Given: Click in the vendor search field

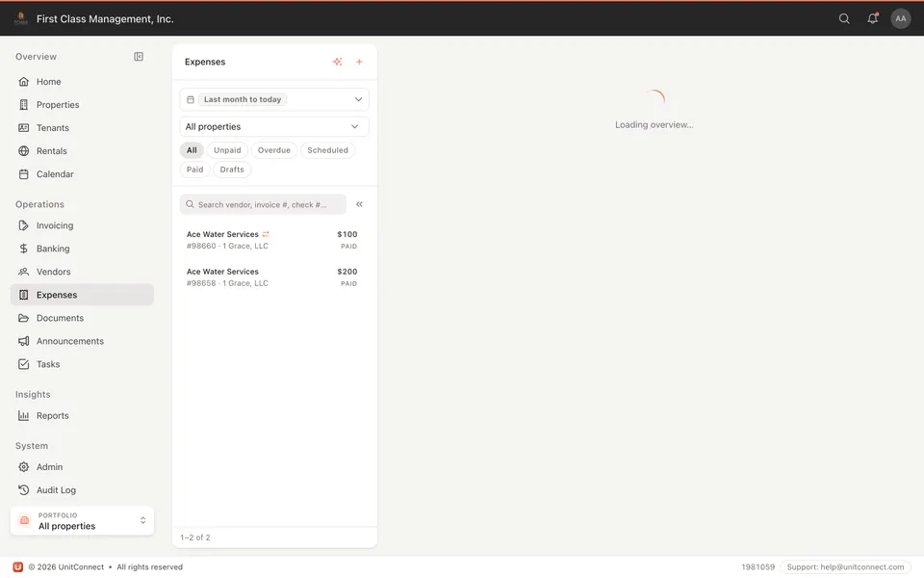Looking at the screenshot, I should [263, 204].
